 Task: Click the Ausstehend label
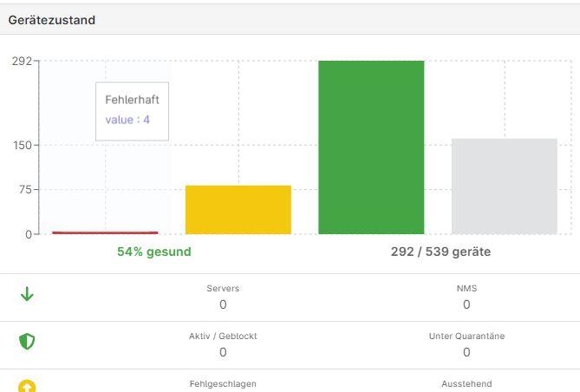pyautogui.click(x=466, y=384)
